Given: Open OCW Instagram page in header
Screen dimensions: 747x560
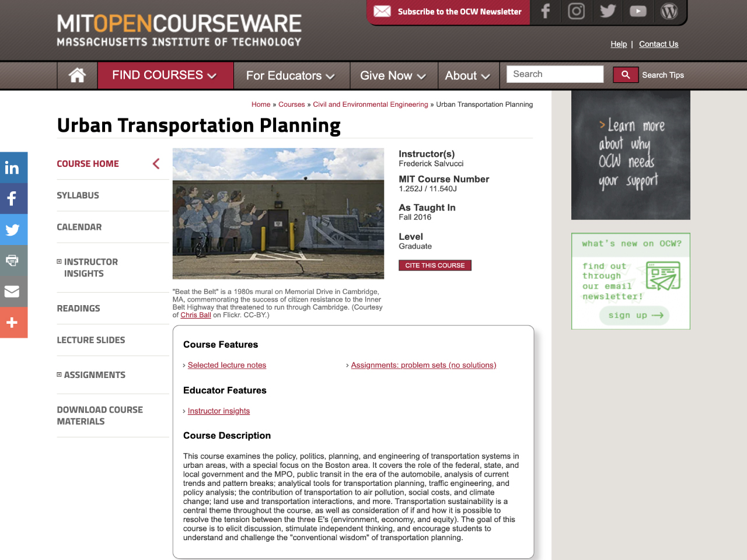Looking at the screenshot, I should click(576, 11).
